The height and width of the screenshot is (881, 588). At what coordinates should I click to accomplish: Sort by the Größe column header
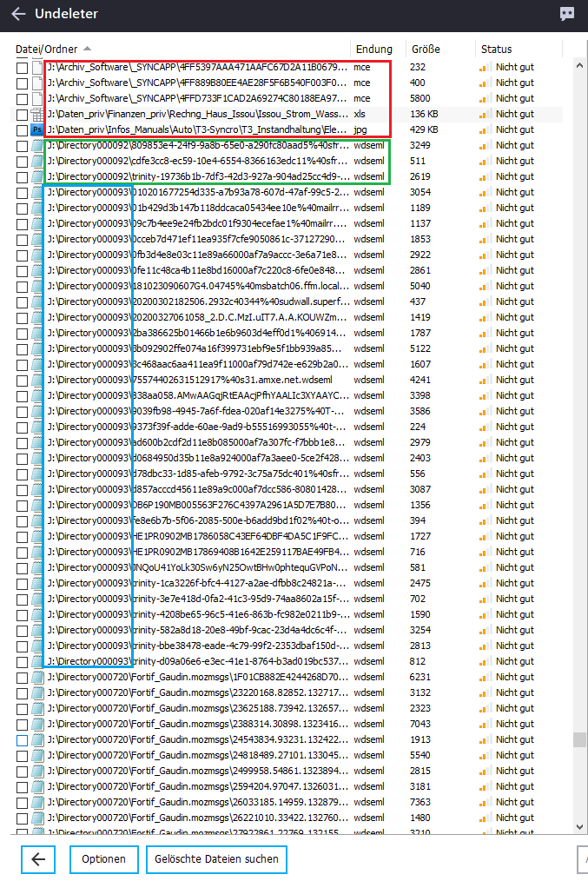(426, 50)
